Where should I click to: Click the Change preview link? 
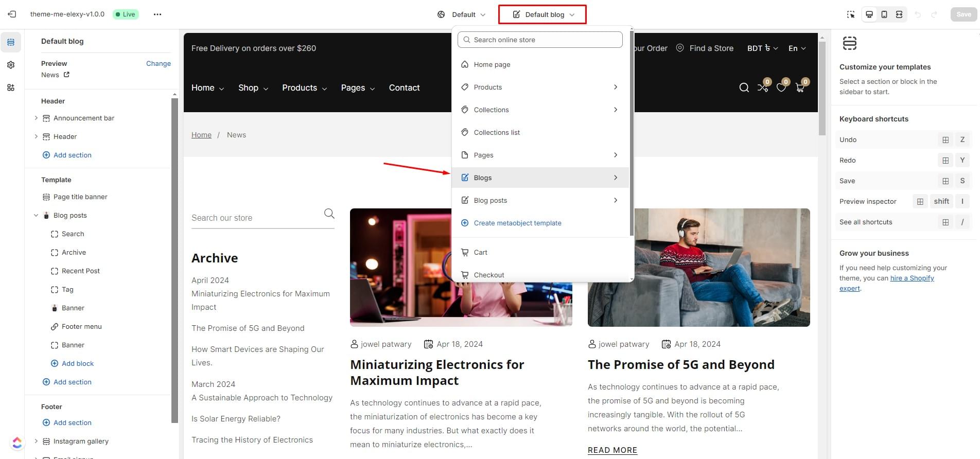click(x=158, y=63)
